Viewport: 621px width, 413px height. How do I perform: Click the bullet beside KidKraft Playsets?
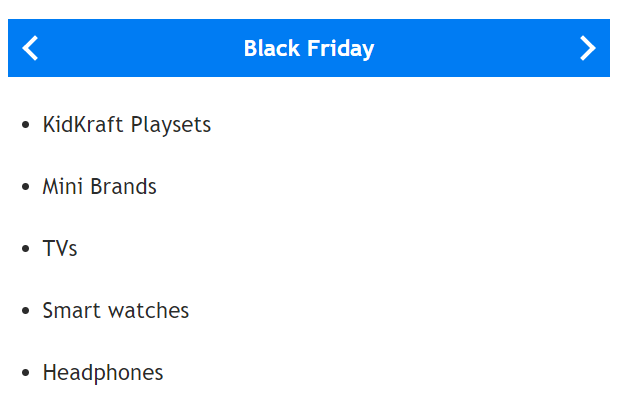pyautogui.click(x=26, y=125)
